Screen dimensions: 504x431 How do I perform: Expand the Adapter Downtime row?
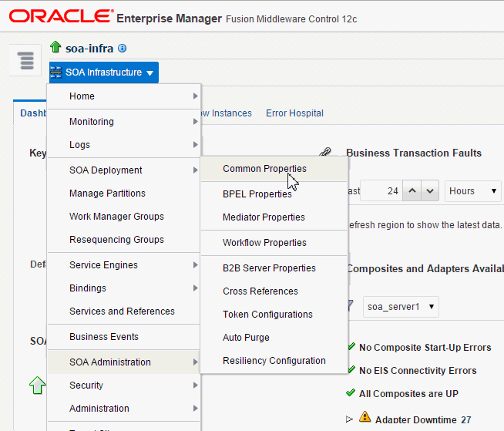(349, 419)
